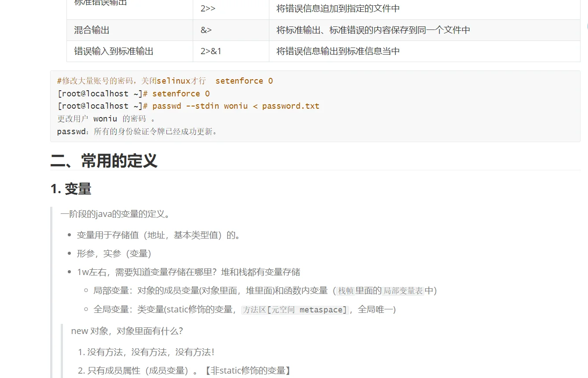The width and height of the screenshot is (588, 378).
Task: Click the bullet "变量用于存储值（地址，基本类型值）的。"
Action: pyautogui.click(x=159, y=235)
